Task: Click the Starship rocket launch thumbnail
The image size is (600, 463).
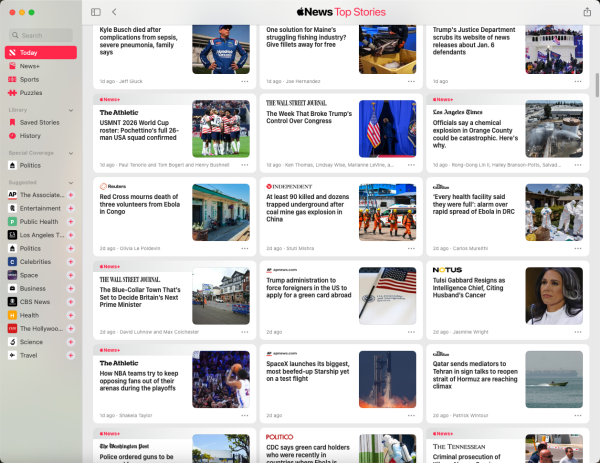Action: [x=387, y=379]
